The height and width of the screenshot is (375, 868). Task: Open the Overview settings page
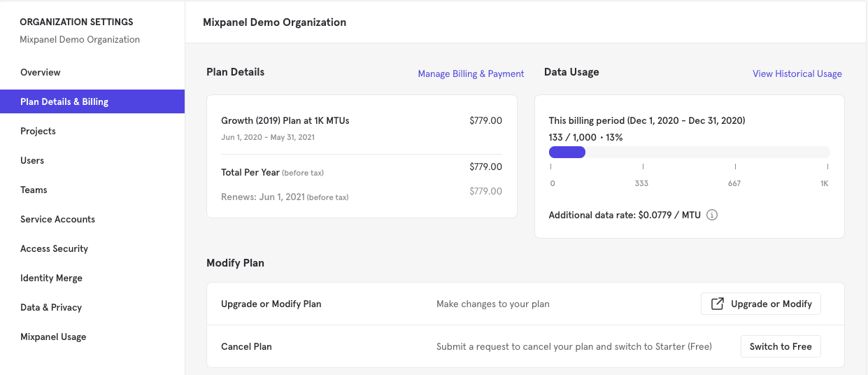coord(41,73)
